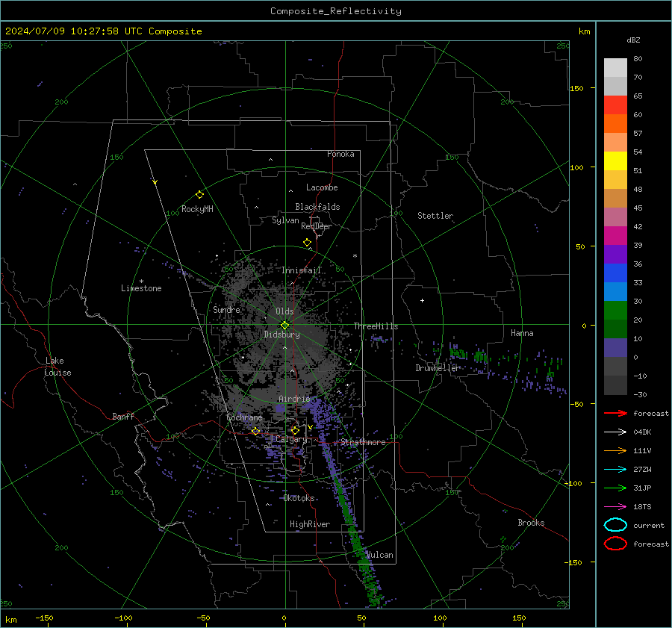Select the yellow 51-54 dBZ color swatch
Viewport: 672px width, 628px height.
pyautogui.click(x=615, y=161)
